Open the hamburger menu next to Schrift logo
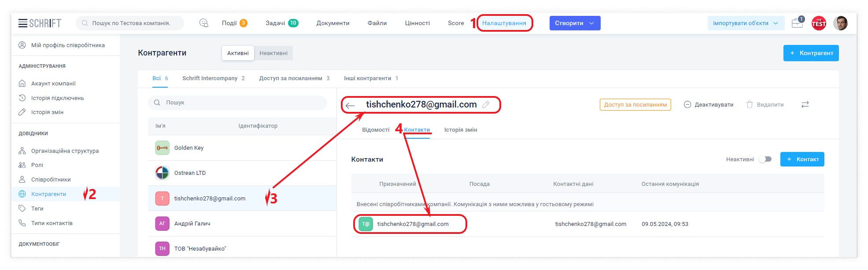 coord(23,23)
